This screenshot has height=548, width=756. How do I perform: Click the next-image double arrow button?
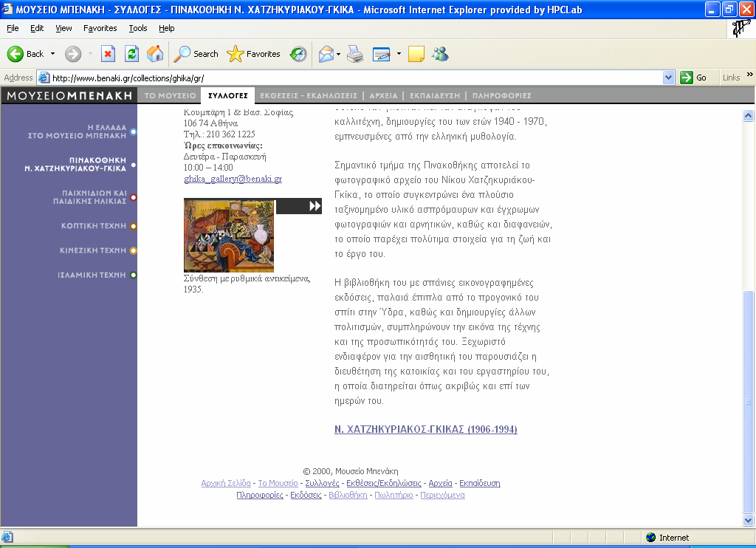pos(315,206)
